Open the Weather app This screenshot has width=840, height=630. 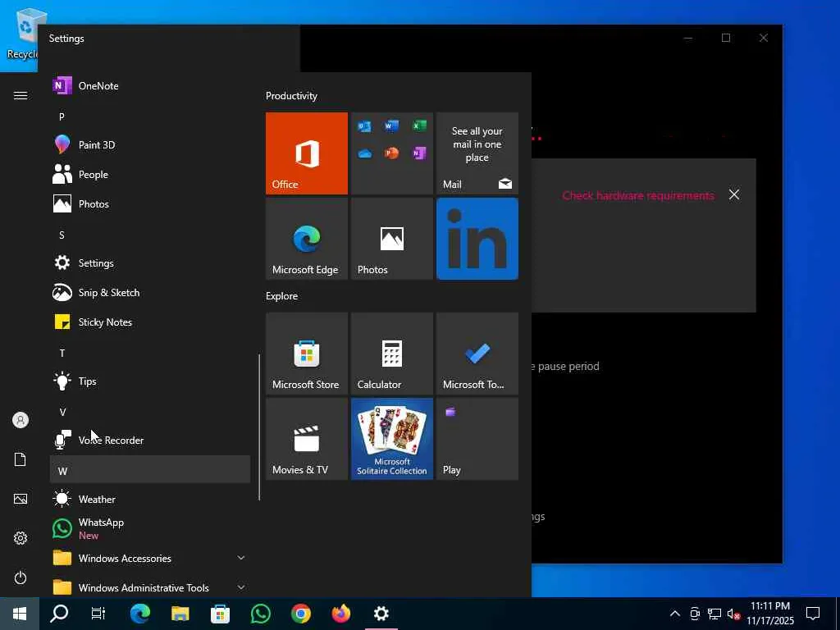[150, 499]
